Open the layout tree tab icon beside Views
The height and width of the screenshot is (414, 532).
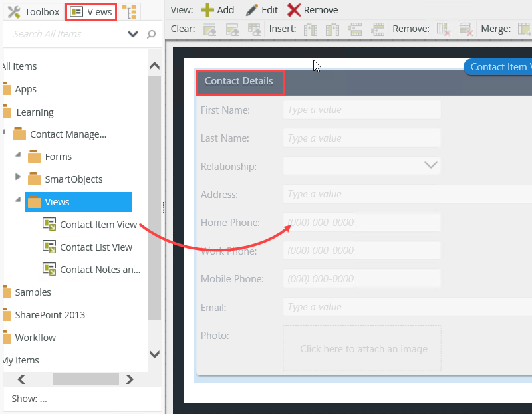tap(130, 11)
